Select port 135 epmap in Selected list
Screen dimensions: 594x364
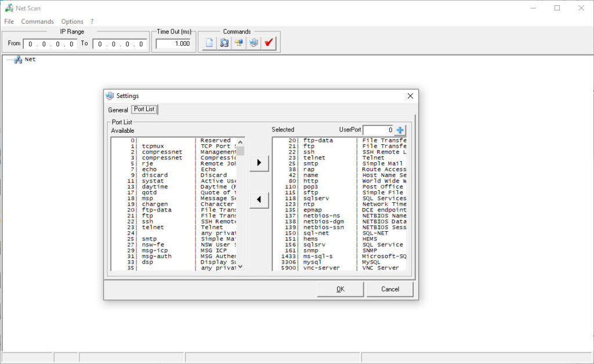[339, 210]
